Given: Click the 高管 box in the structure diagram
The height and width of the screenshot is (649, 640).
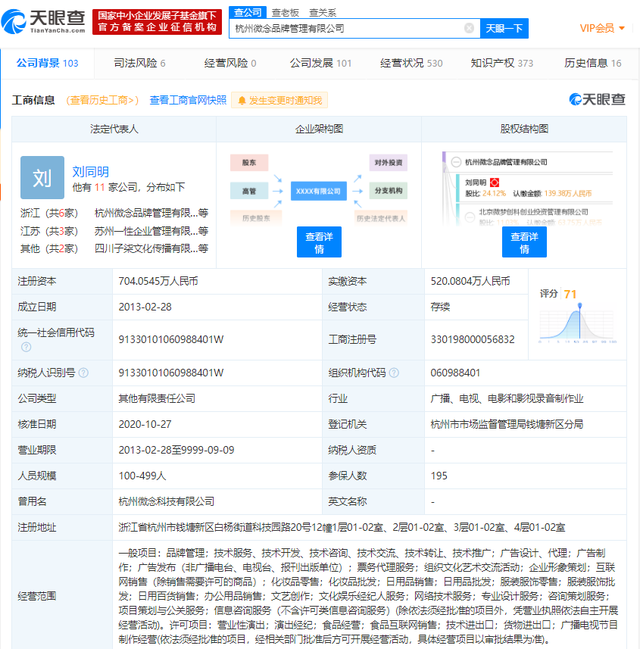Looking at the screenshot, I should click(249, 191).
